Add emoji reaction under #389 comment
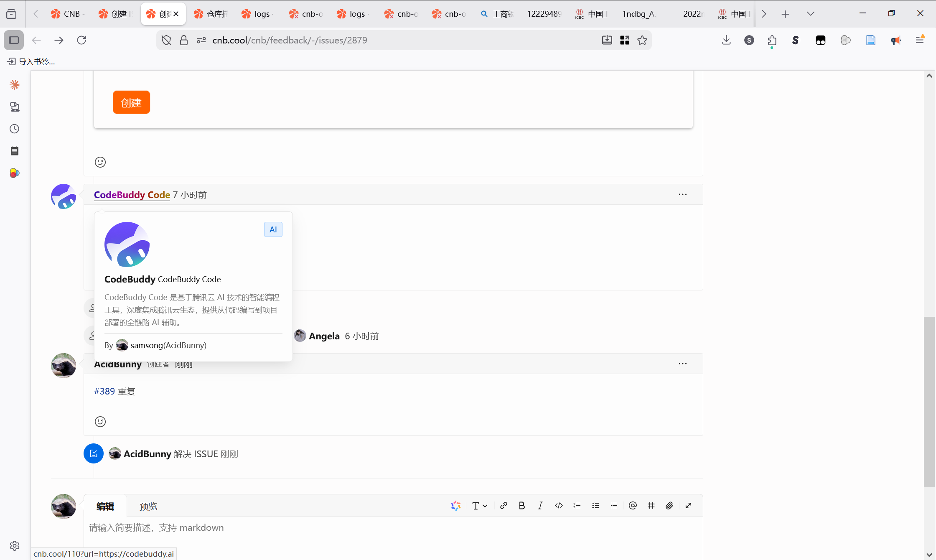The height and width of the screenshot is (560, 936). (100, 422)
